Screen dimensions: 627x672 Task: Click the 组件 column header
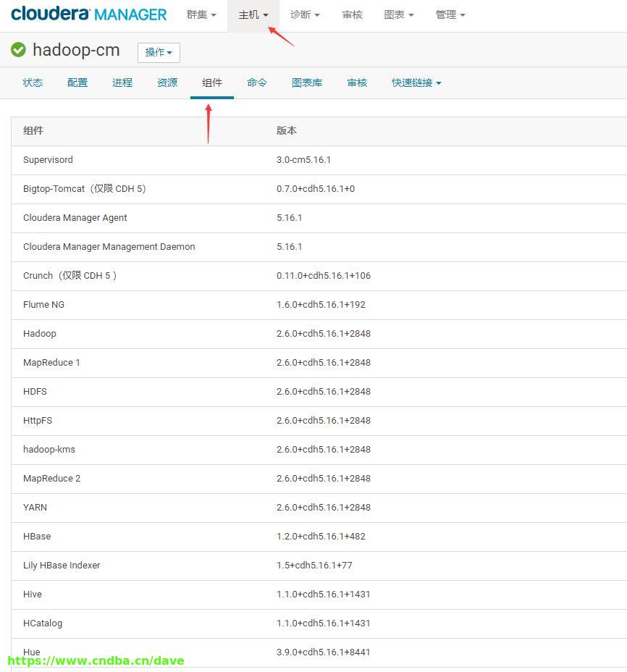pos(33,131)
